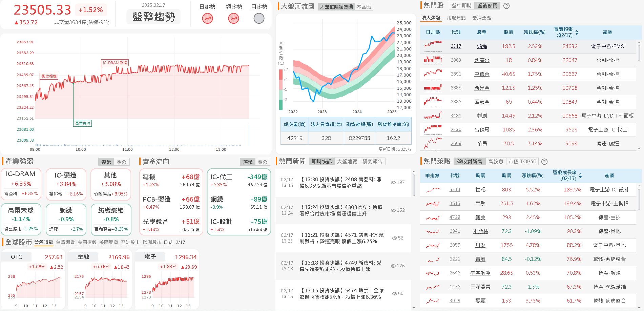Click the eye icon showing 60 views
644x311 pixels.
(395, 293)
